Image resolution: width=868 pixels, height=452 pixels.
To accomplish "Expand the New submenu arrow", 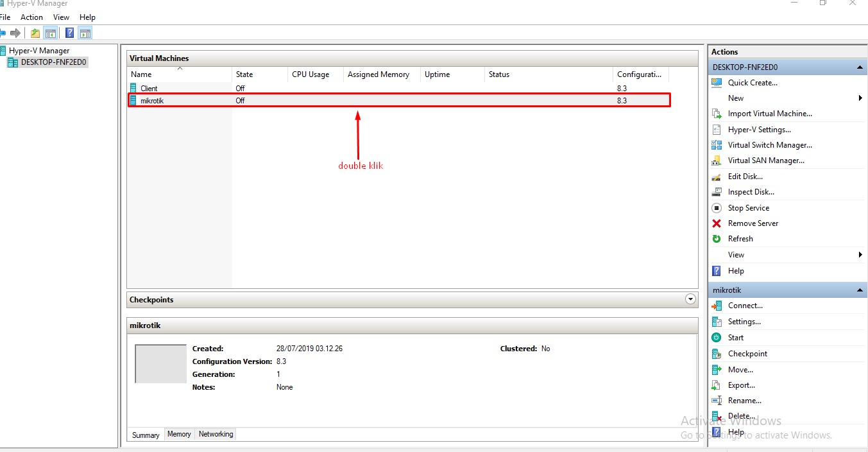I will (860, 98).
